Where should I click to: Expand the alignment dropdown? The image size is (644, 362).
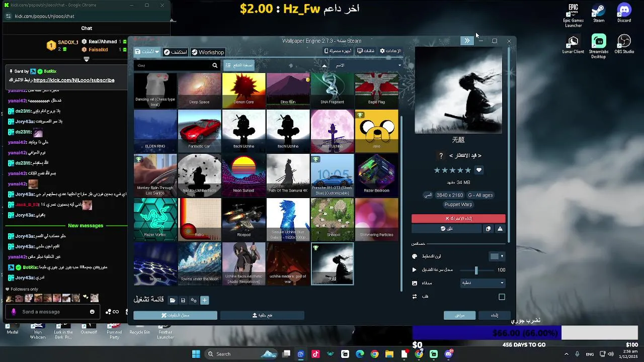tap(483, 283)
